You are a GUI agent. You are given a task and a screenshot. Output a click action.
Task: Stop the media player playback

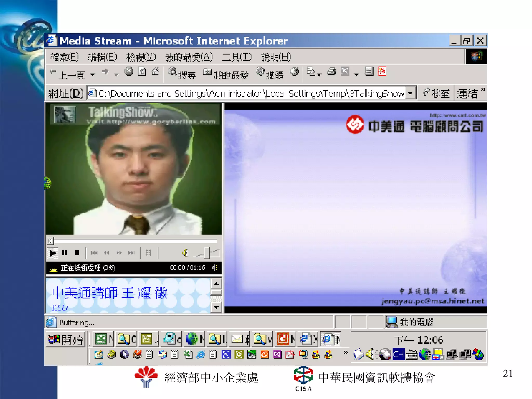pyautogui.click(x=77, y=253)
